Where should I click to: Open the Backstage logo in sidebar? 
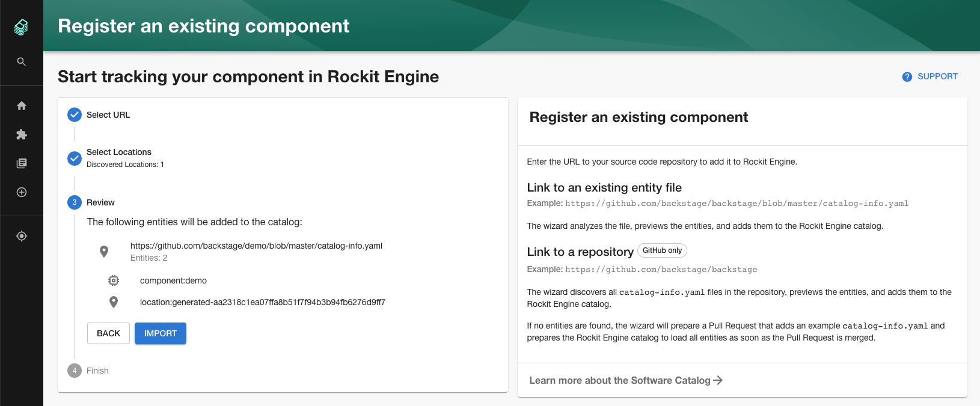(x=22, y=26)
